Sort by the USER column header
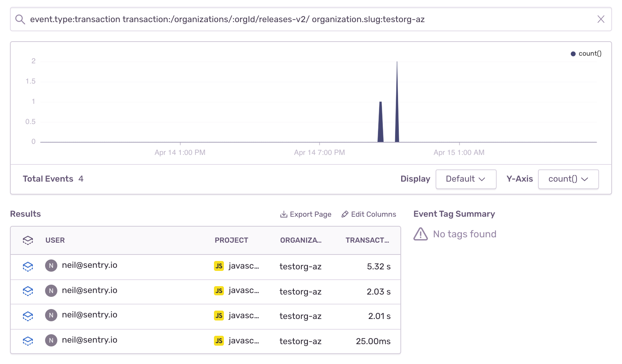622x364 pixels. tap(55, 240)
